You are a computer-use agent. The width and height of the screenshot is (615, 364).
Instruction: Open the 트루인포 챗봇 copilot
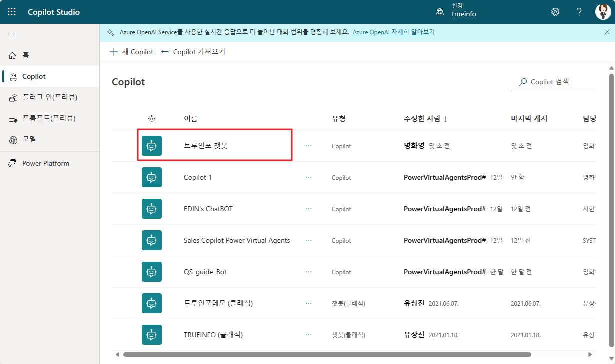tap(206, 146)
